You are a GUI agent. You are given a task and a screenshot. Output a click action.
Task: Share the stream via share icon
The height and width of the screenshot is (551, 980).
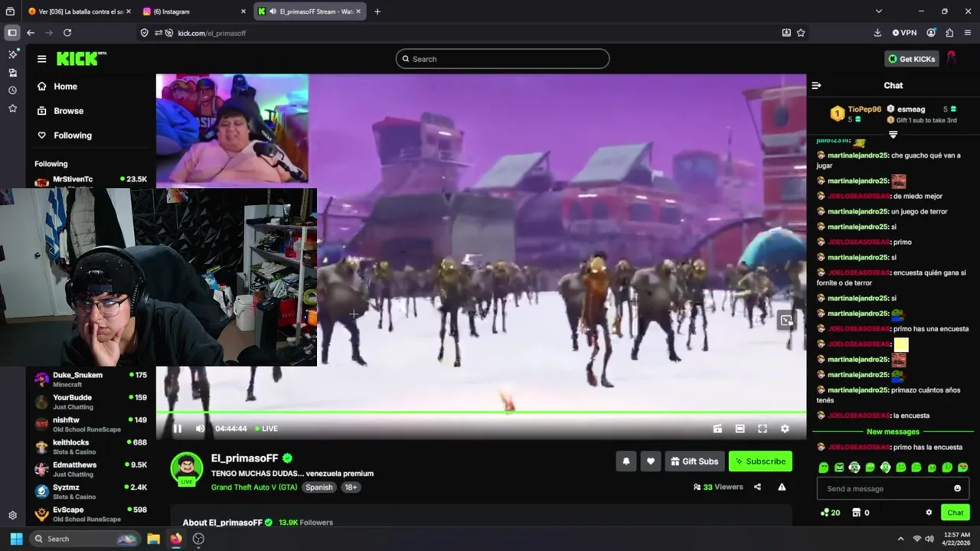point(757,487)
